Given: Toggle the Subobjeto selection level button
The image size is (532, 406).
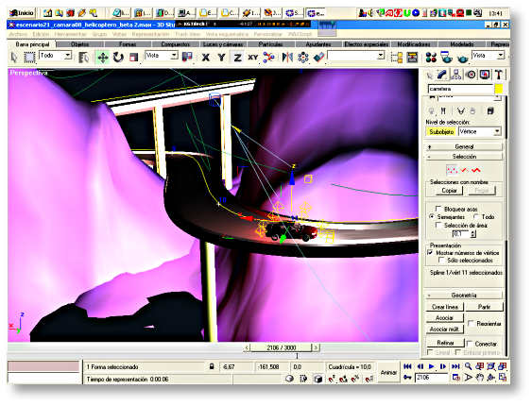Looking at the screenshot, I should coord(441,132).
